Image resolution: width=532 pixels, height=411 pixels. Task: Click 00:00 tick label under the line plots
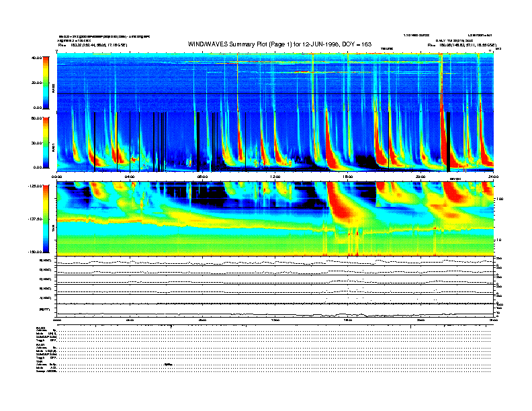point(57,320)
